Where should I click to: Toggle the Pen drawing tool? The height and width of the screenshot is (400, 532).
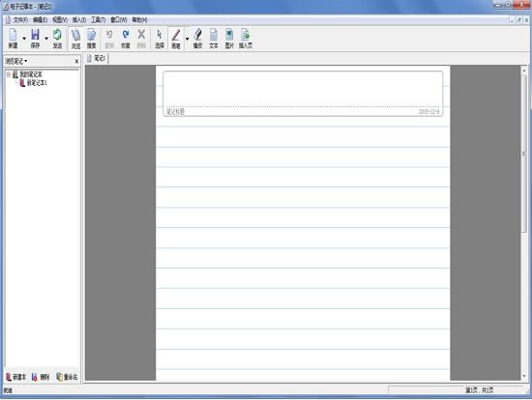tap(176, 39)
